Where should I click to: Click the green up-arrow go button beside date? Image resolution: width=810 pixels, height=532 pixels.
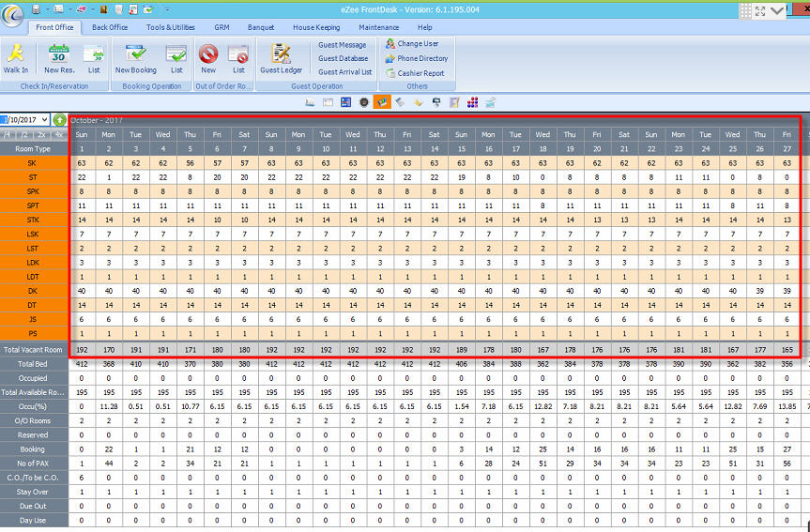click(x=59, y=120)
